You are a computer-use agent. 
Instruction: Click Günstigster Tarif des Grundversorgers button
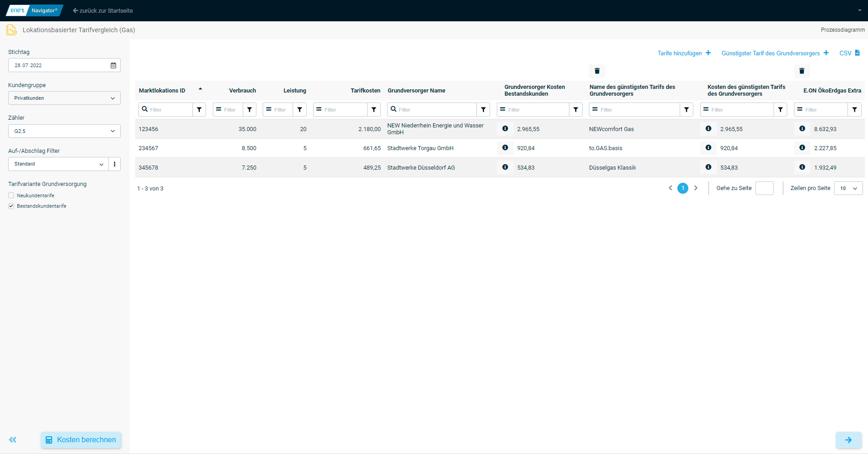pos(775,53)
